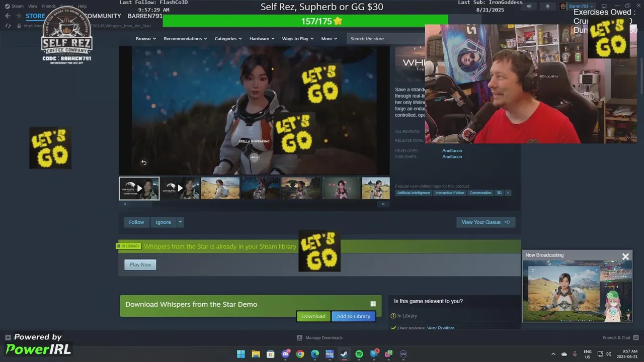Switch to the STORE tab
The width and height of the screenshot is (644, 362).
coord(35,16)
